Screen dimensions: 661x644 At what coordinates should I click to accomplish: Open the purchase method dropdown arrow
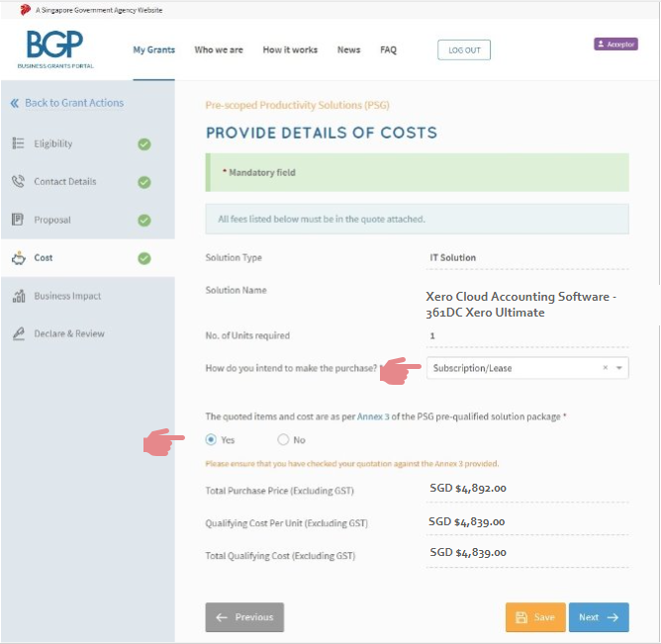pos(618,368)
